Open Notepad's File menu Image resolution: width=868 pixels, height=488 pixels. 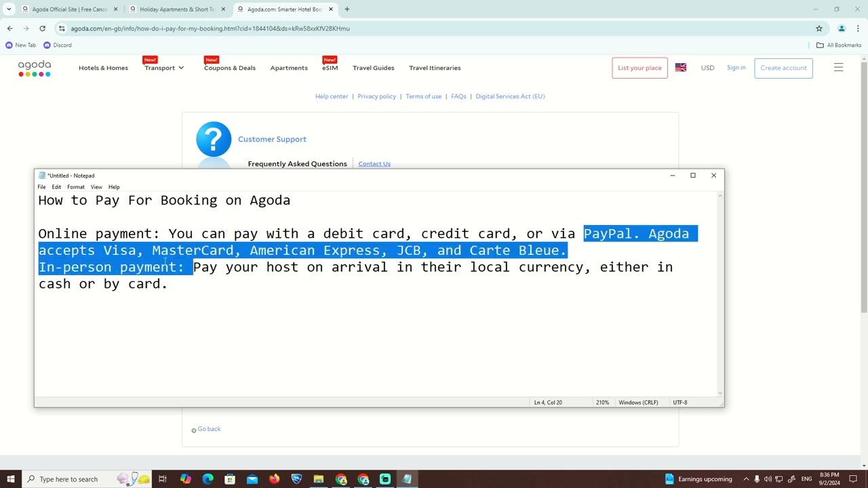pos(41,187)
